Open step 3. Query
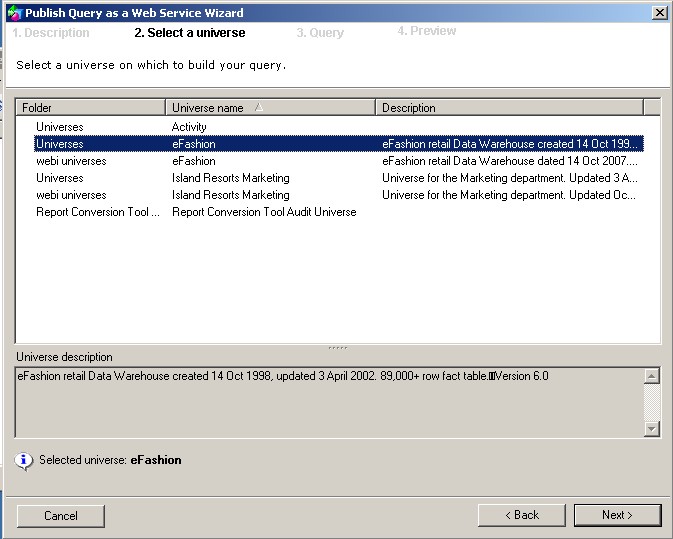Viewport: 673px width, 539px height. pyautogui.click(x=320, y=33)
